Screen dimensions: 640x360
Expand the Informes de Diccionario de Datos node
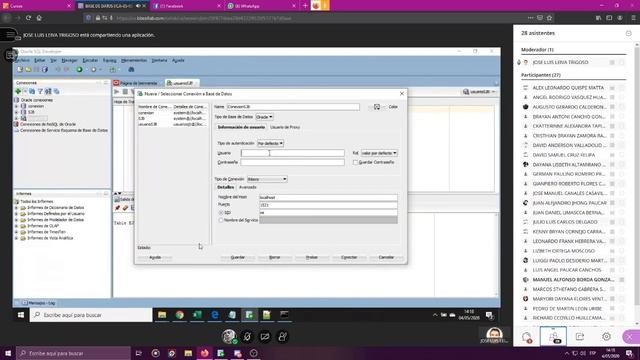(x=17, y=208)
